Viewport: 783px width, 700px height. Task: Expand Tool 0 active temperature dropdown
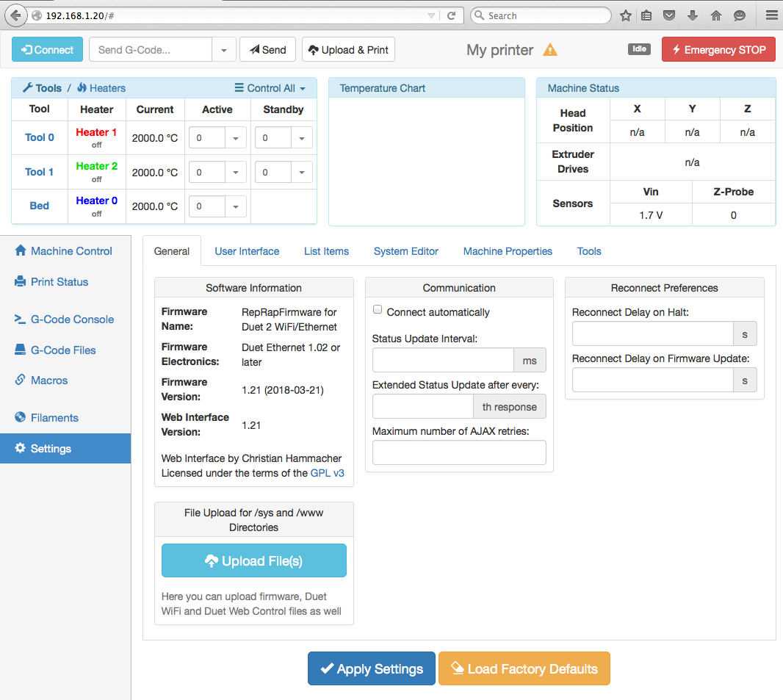coord(235,138)
